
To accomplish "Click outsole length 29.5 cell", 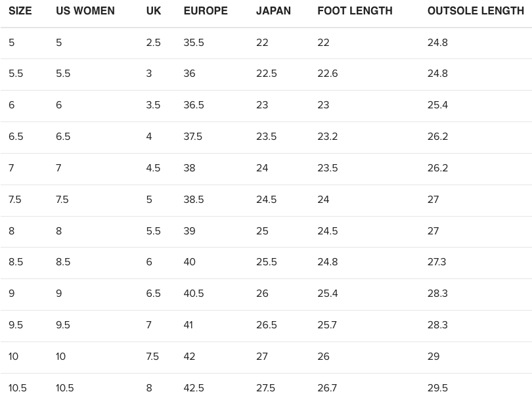I will click(x=437, y=388).
